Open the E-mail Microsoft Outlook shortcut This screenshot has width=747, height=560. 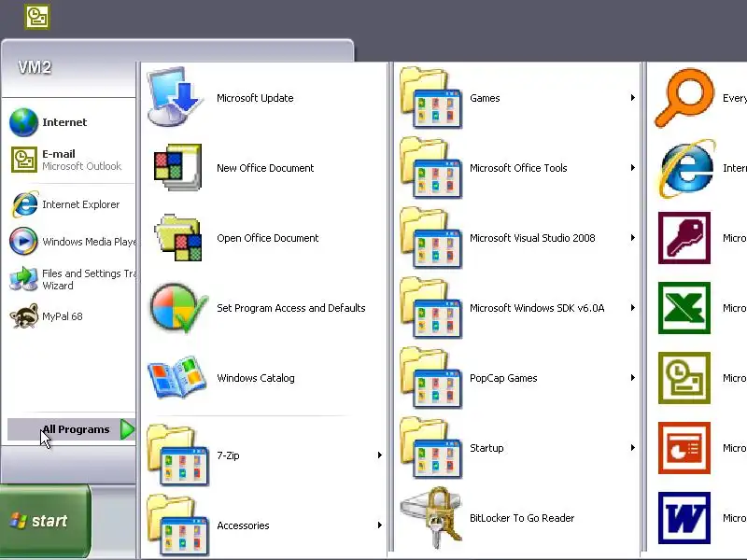click(x=71, y=160)
